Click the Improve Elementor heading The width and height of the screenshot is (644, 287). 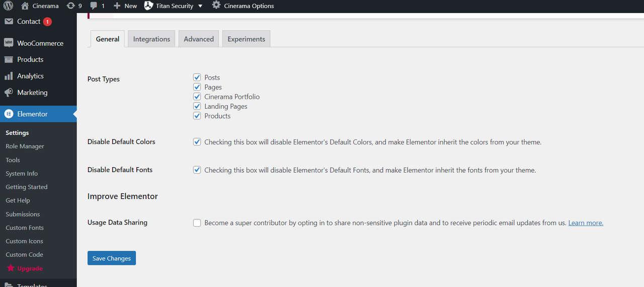coord(123,196)
